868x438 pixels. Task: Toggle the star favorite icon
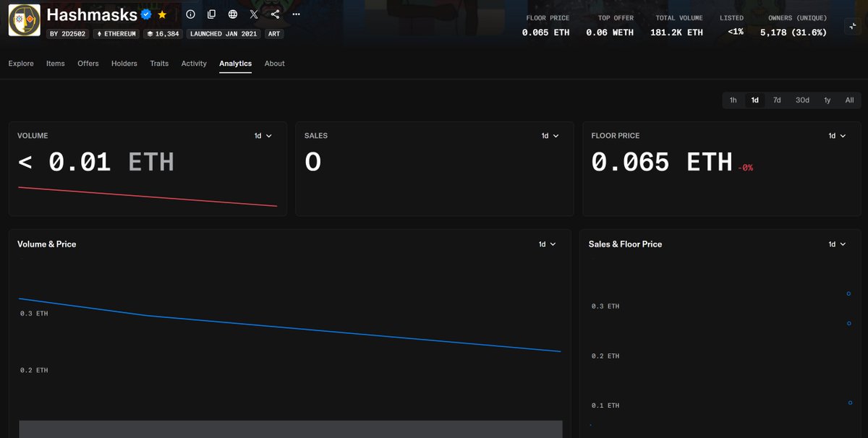click(162, 14)
